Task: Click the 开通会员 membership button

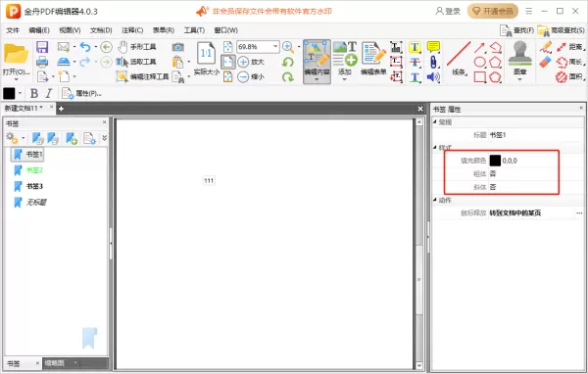Action: [x=493, y=11]
